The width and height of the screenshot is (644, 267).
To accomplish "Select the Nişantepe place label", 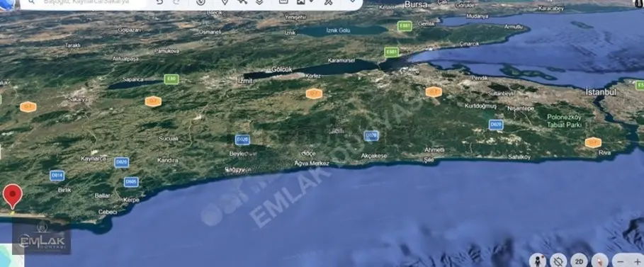I will point(521,109).
